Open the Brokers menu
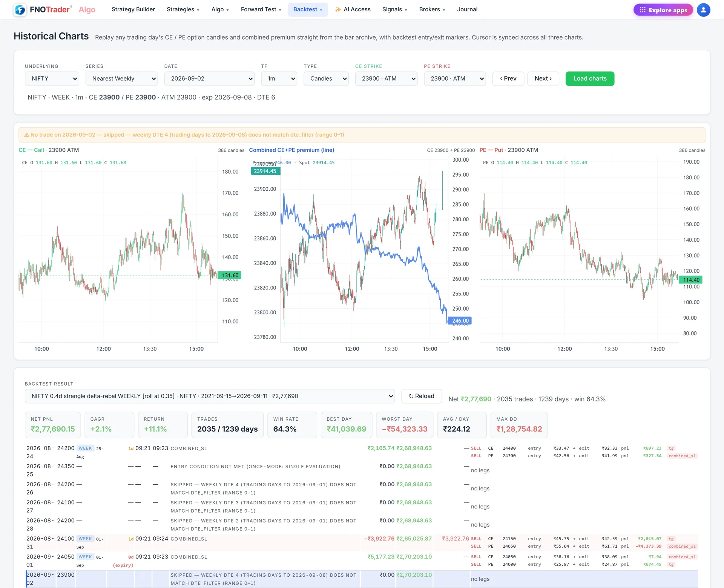This screenshot has width=724, height=588. pyautogui.click(x=432, y=9)
